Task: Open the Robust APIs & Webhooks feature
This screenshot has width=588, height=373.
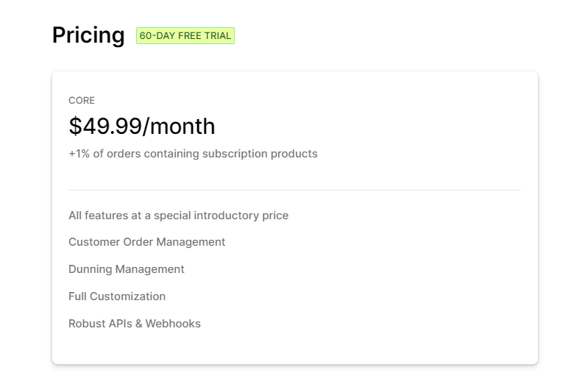Action: coord(135,324)
